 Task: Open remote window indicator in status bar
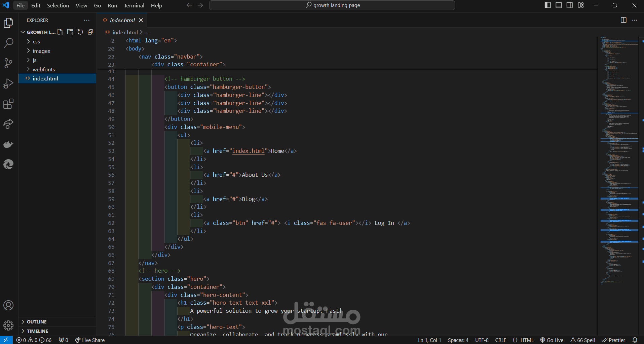tap(6, 340)
